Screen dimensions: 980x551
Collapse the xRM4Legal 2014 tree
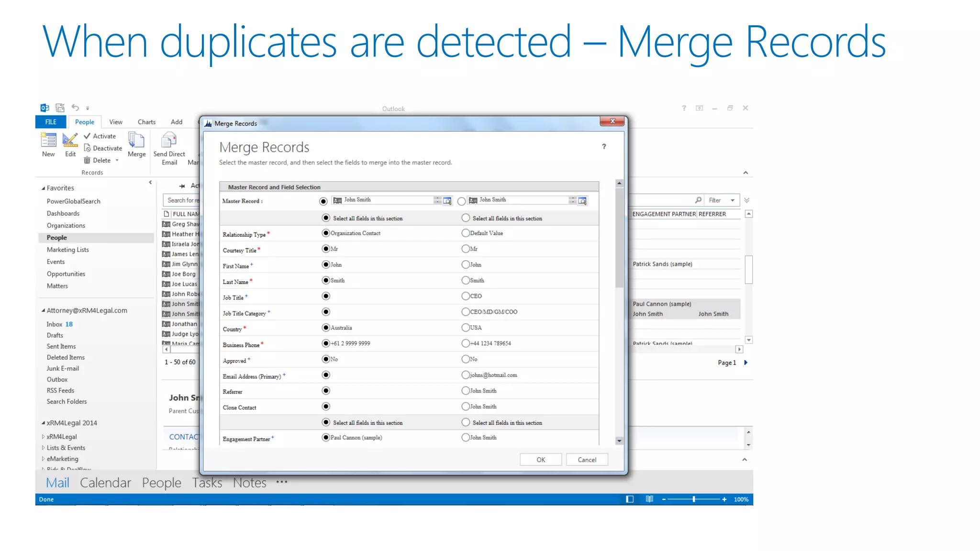tap(43, 423)
